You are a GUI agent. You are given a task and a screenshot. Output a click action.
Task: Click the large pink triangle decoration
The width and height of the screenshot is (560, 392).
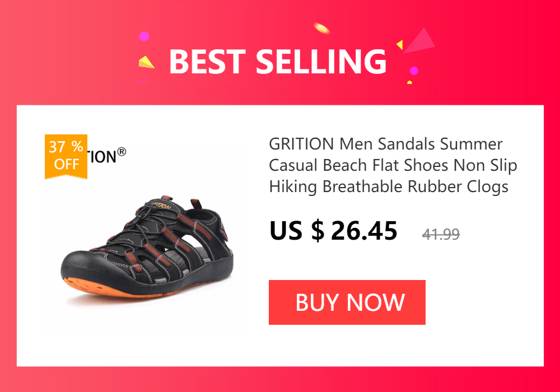(x=419, y=41)
